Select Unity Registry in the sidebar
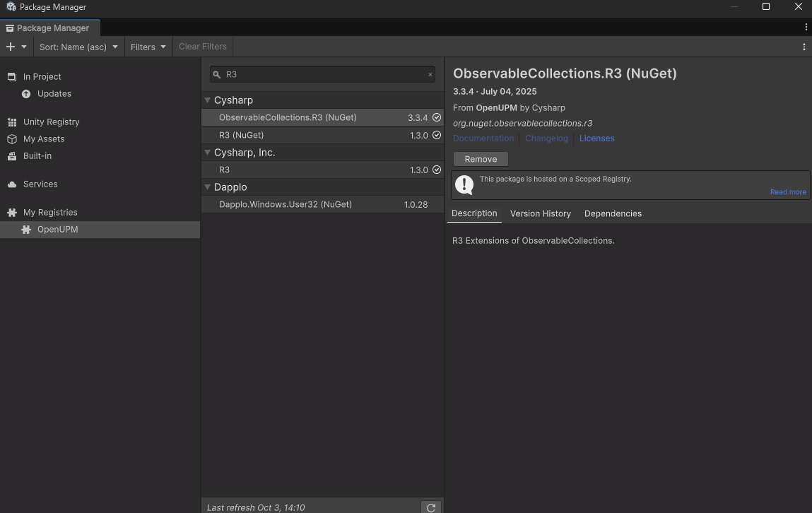812x513 pixels. 52,122
